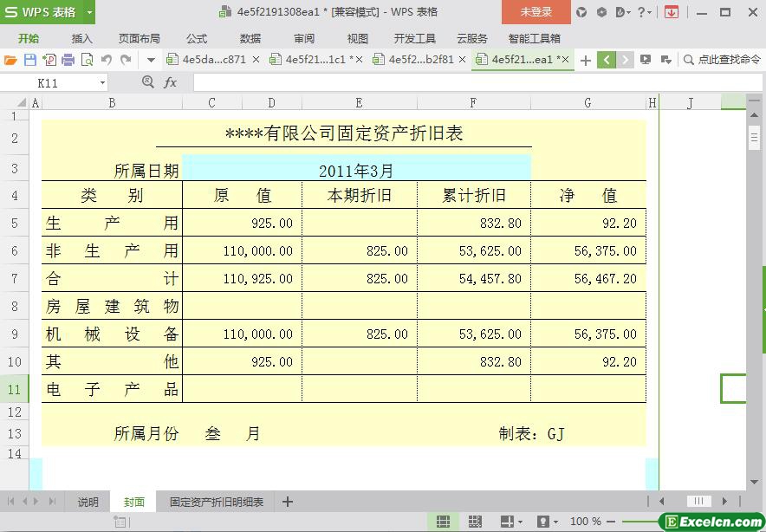This screenshot has height=532, width=766.
Task: Switch to normal view in status bar
Action: pos(443,522)
